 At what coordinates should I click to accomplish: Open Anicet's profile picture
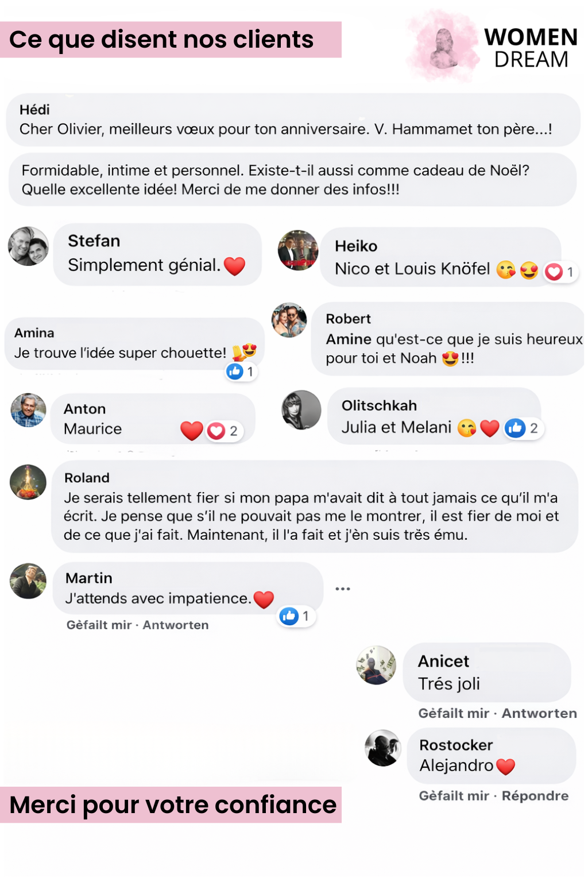click(x=376, y=666)
